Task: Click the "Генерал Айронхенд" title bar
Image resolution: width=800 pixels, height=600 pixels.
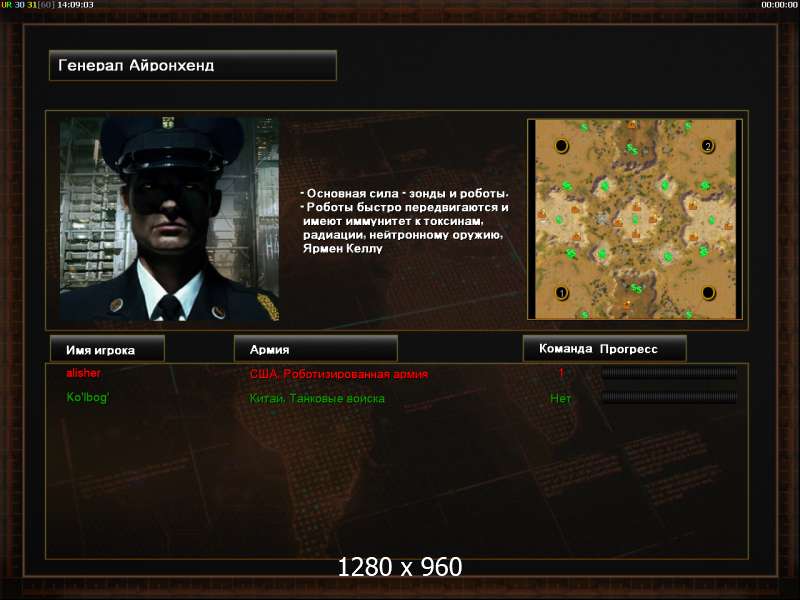Action: (193, 65)
